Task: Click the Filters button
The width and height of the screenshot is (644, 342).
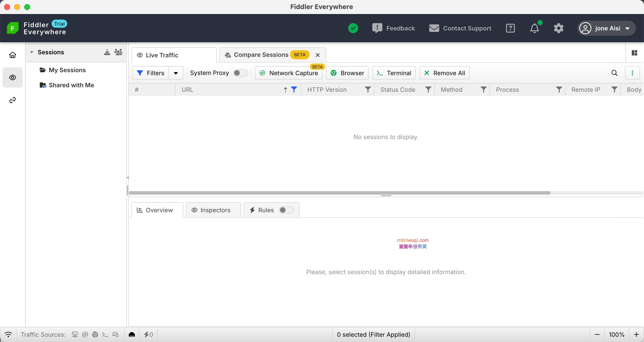Action: (150, 73)
